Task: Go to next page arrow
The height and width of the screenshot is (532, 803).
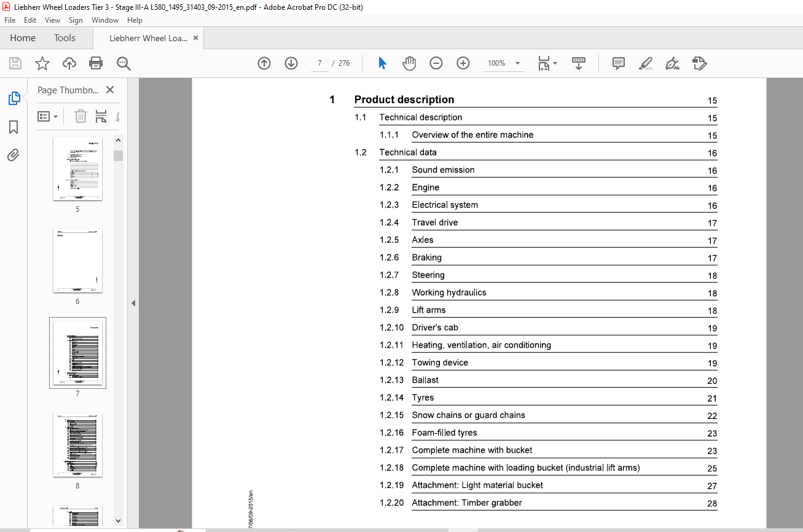Action: [x=291, y=63]
